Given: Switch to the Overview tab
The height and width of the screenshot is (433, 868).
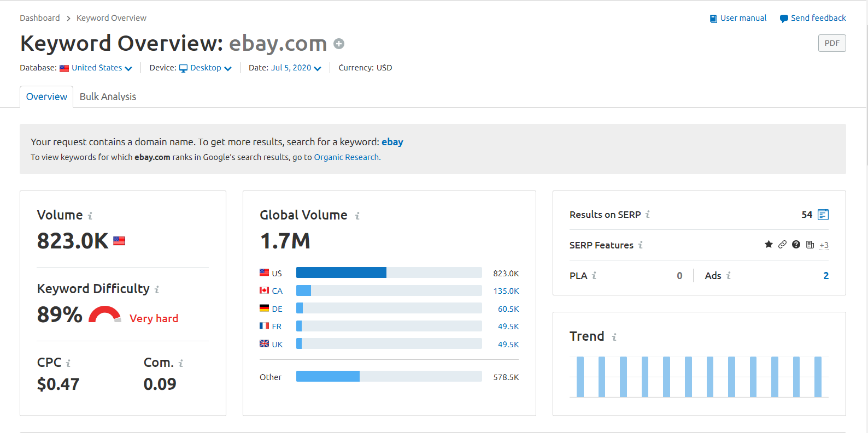Looking at the screenshot, I should 46,97.
